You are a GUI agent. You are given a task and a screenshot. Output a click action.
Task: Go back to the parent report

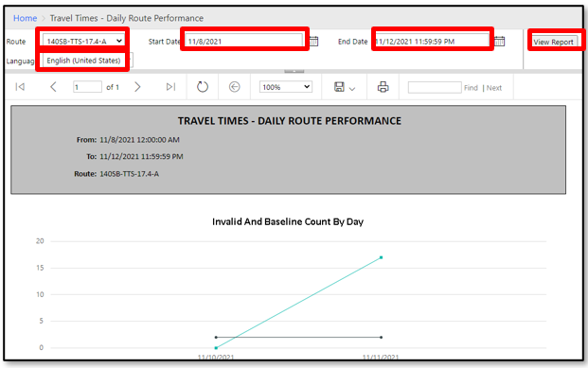pos(235,87)
